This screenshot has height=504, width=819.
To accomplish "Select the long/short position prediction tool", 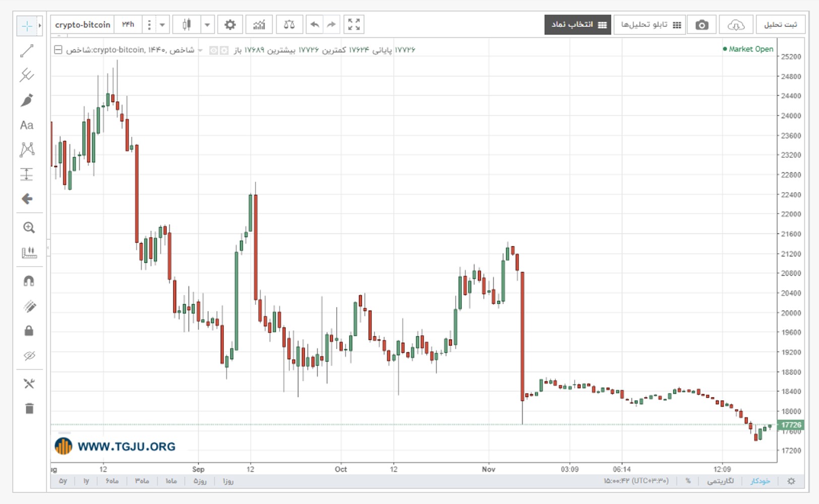I will click(27, 174).
